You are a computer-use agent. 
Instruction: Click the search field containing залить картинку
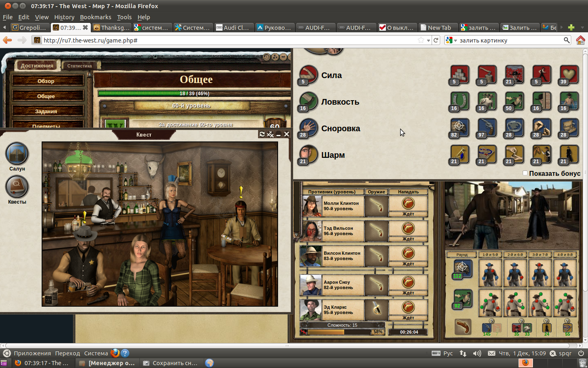tap(510, 40)
